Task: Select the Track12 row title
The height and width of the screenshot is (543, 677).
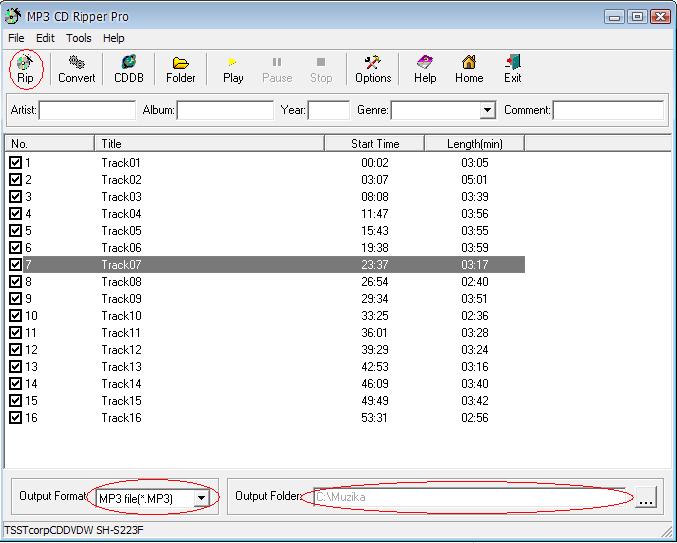Action: click(x=121, y=350)
